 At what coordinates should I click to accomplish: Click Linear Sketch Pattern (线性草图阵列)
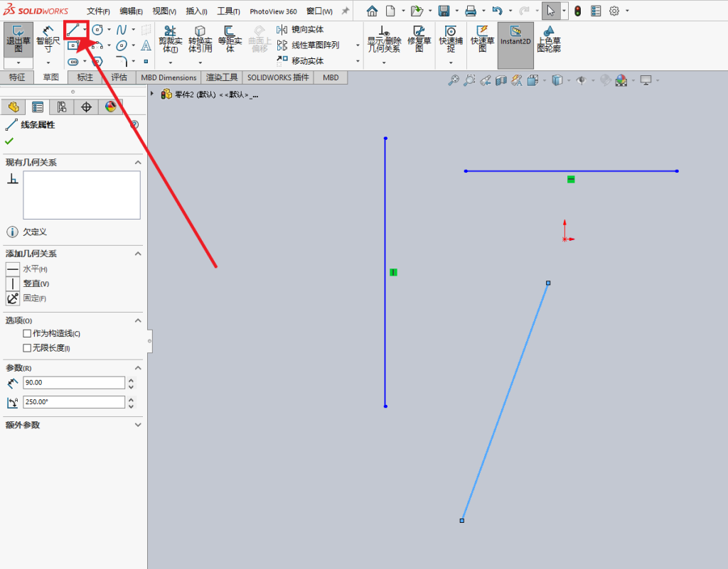[309, 45]
